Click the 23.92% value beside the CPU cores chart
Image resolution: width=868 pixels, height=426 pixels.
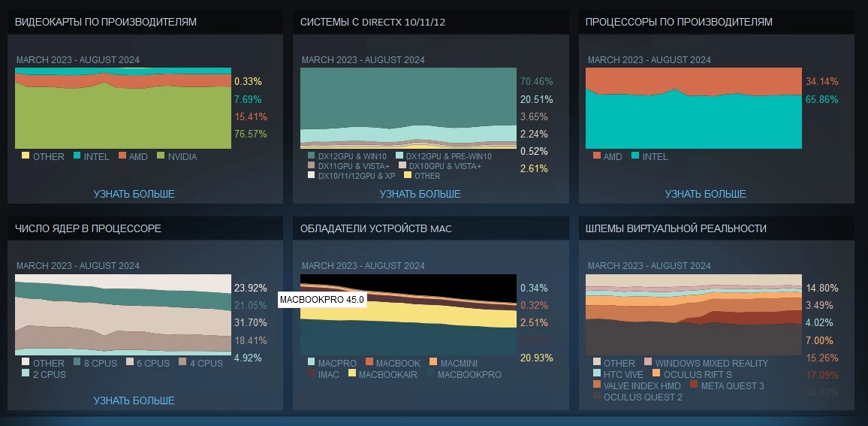[x=251, y=288]
